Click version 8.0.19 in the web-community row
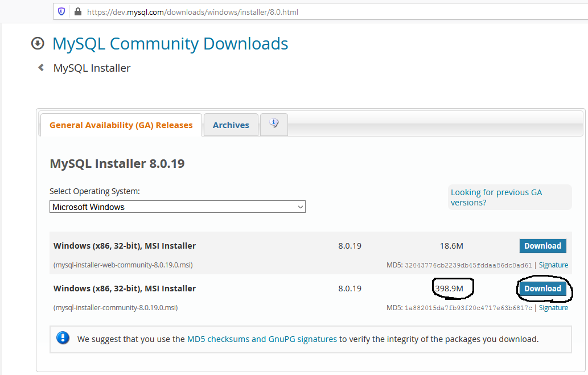The image size is (588, 375). click(350, 246)
